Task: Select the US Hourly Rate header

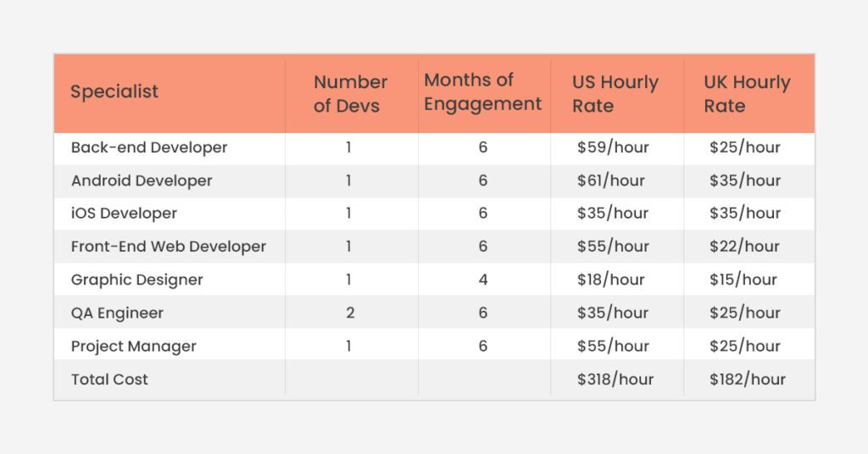Action: (615, 93)
